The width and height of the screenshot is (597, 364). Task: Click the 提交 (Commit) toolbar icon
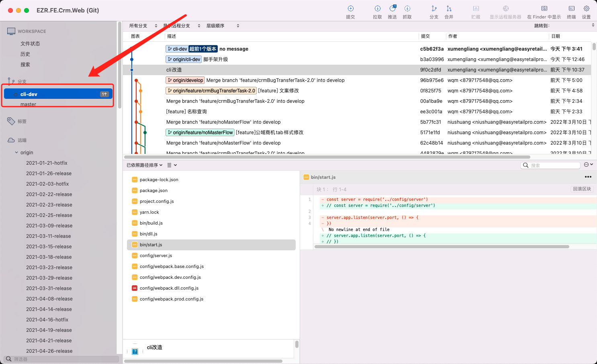click(x=350, y=9)
